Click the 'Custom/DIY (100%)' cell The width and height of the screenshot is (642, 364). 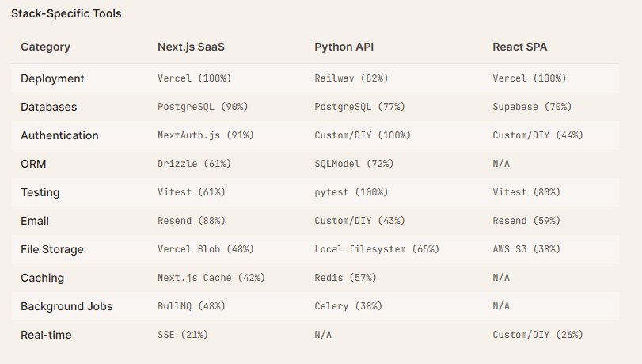point(363,135)
